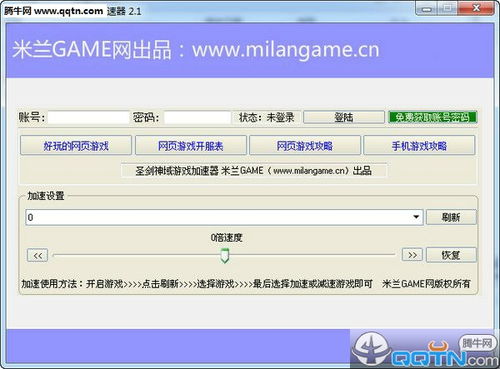Expand the process dropdown arrow
Image resolution: width=500 pixels, height=369 pixels.
click(x=416, y=217)
